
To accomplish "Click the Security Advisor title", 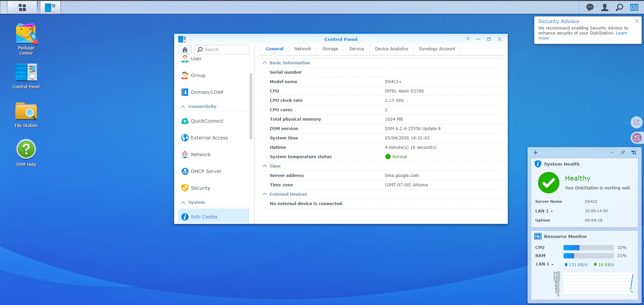I will [559, 21].
